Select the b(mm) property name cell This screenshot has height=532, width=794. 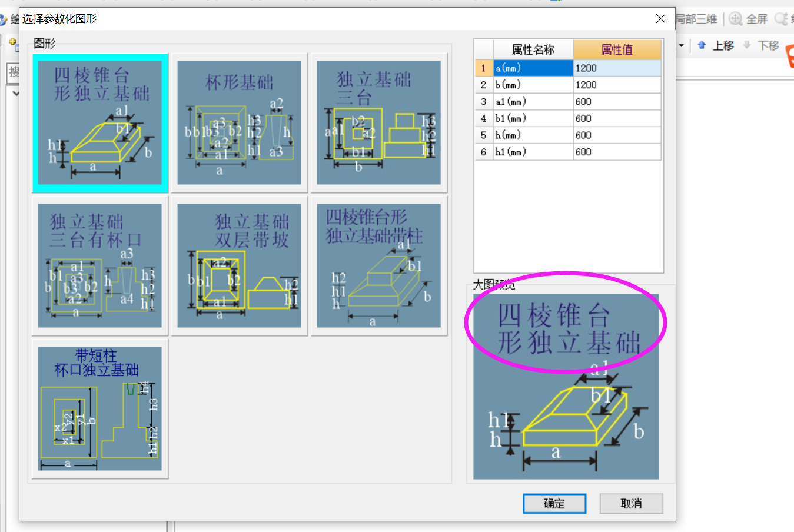click(x=533, y=85)
